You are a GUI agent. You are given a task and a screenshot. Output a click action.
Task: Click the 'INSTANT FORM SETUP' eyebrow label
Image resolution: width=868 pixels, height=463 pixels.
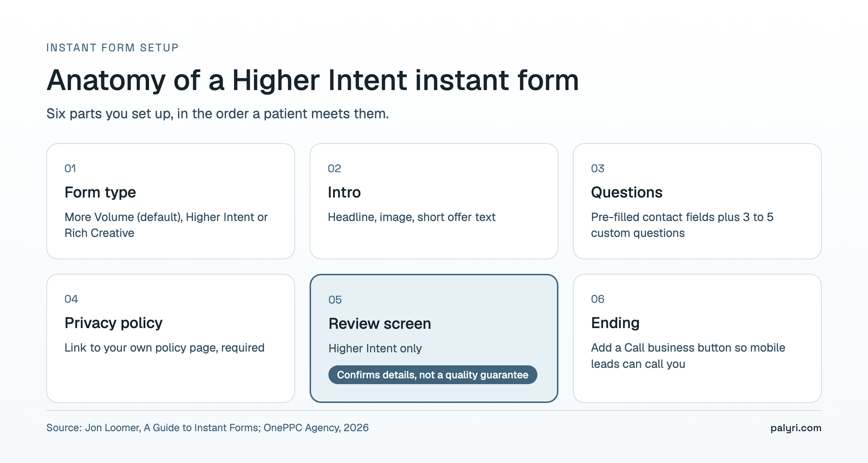tap(112, 48)
